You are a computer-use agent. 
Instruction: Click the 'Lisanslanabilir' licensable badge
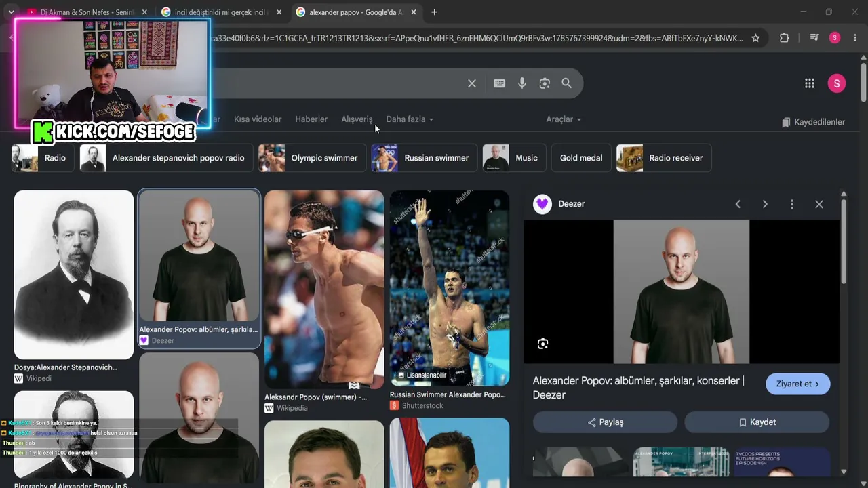[x=422, y=375]
